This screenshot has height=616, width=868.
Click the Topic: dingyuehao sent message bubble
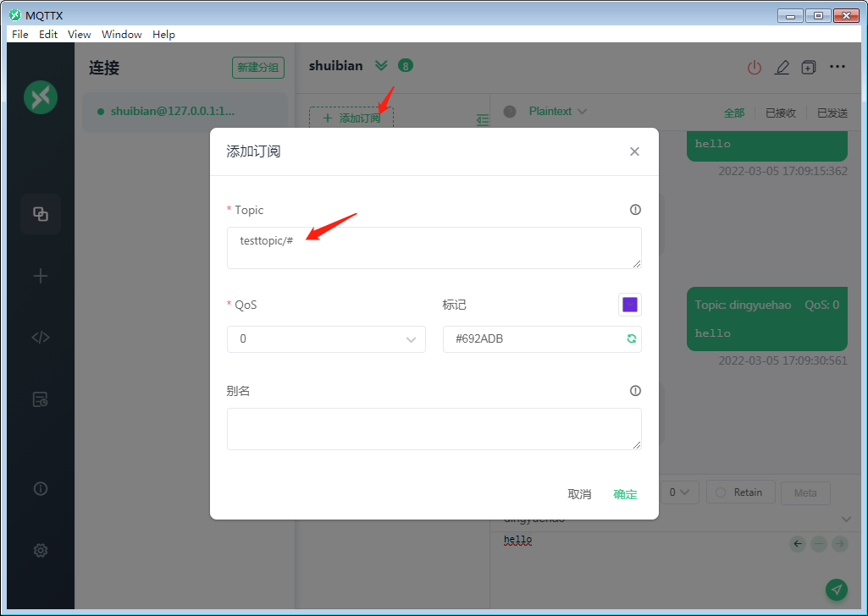click(x=766, y=319)
